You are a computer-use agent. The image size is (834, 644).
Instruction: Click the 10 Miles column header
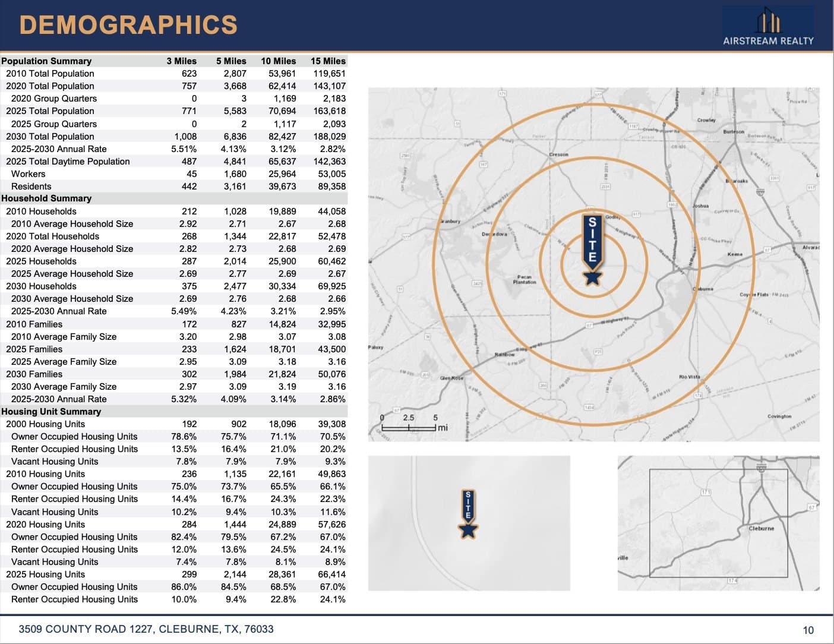[278, 61]
